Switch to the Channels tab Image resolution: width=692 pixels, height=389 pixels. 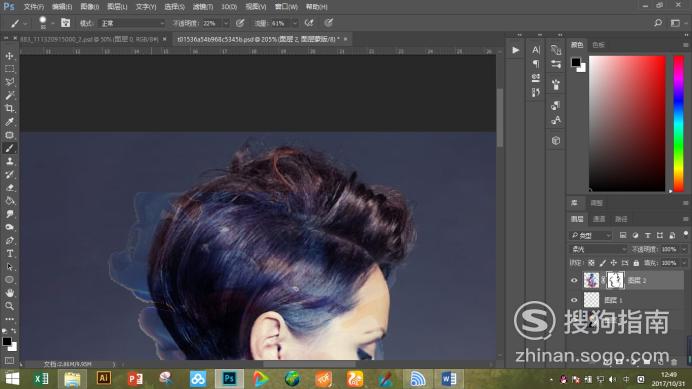click(x=599, y=219)
